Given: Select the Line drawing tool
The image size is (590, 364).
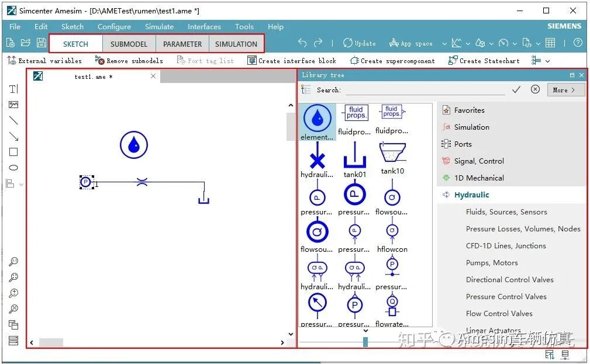Looking at the screenshot, I should pos(13,120).
